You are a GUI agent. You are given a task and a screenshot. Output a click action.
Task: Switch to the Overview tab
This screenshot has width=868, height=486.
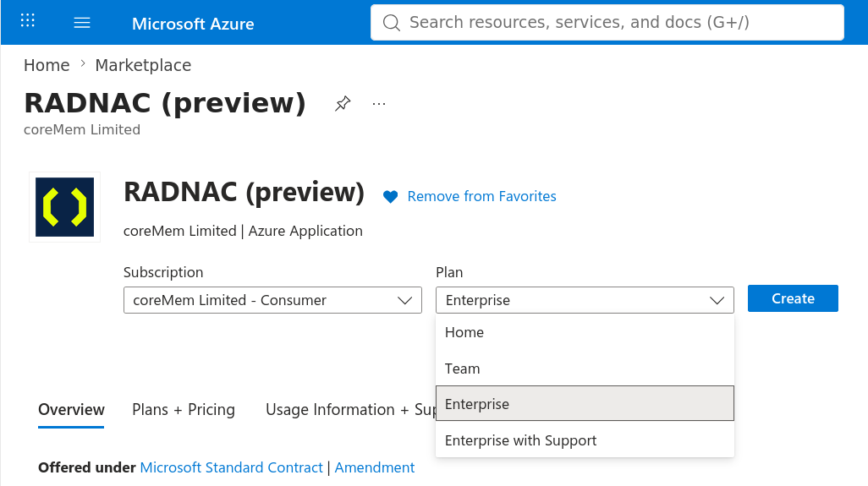point(71,410)
